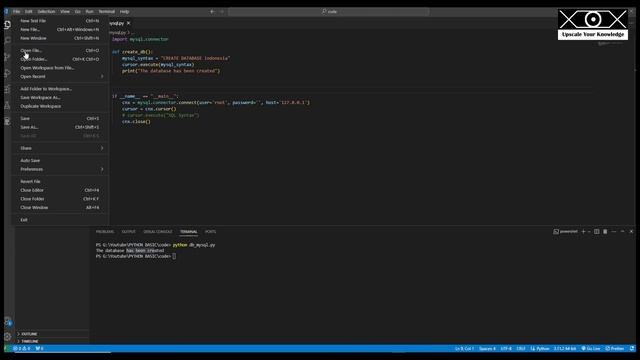
Task: Click the search icon in command center
Action: click(x=324, y=11)
